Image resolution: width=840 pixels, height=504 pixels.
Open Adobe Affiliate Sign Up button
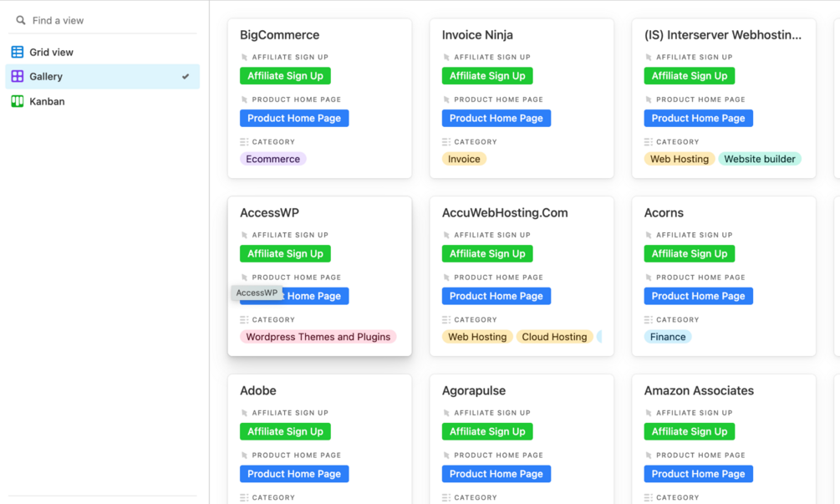[x=285, y=431]
